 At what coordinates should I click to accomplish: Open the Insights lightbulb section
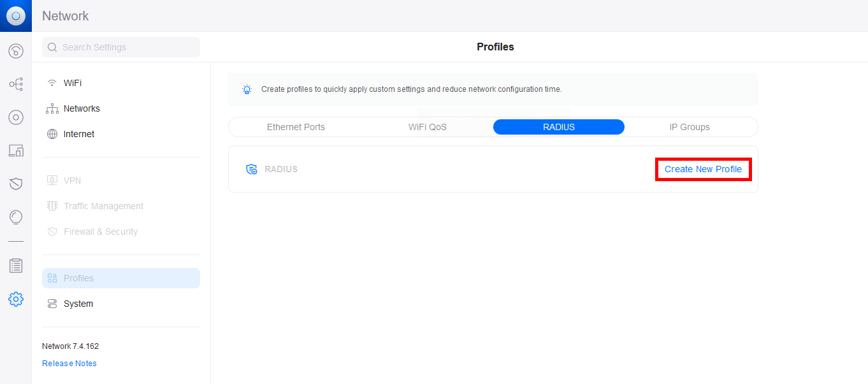(x=15, y=217)
